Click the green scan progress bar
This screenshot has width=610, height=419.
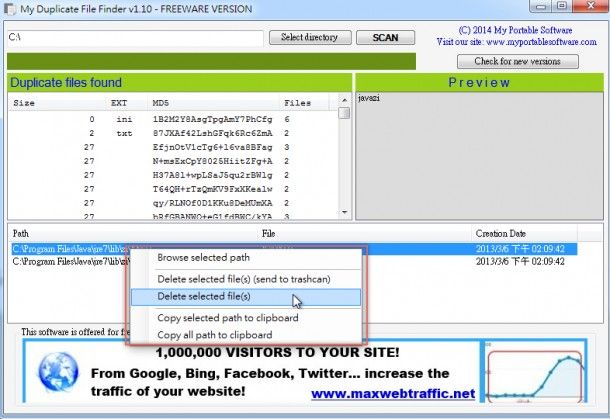[x=211, y=61]
